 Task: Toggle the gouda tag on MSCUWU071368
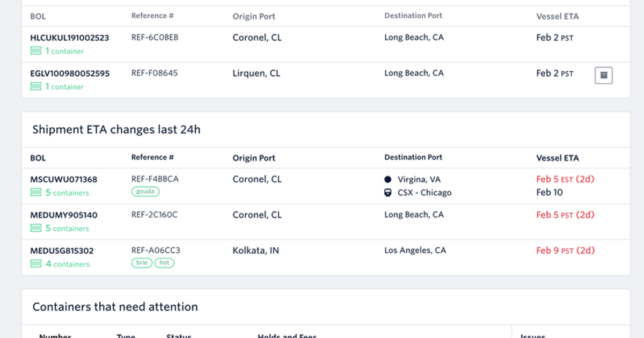pyautogui.click(x=145, y=191)
